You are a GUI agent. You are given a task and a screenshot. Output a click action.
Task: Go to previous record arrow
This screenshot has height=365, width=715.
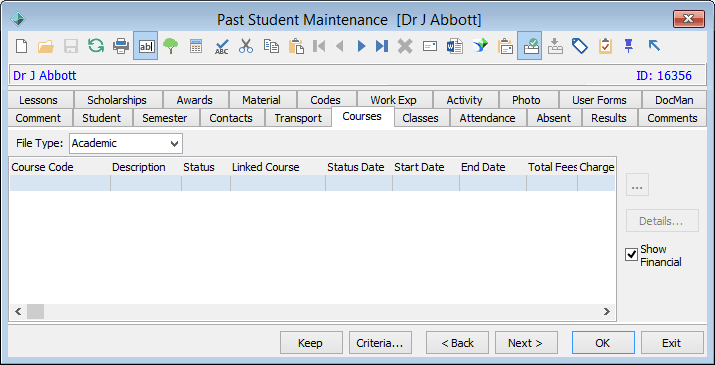tap(339, 46)
